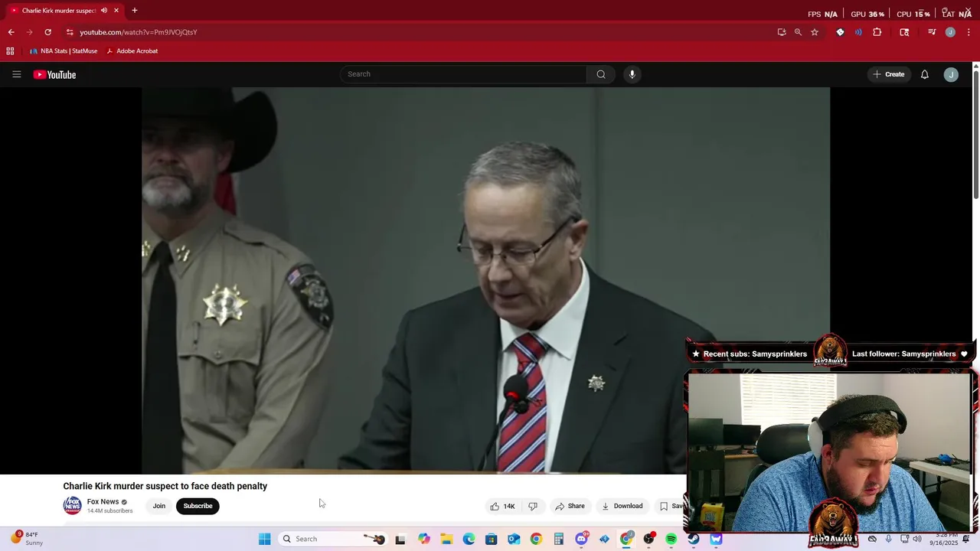Download the video
Screen dimensions: 980x551
click(622, 506)
